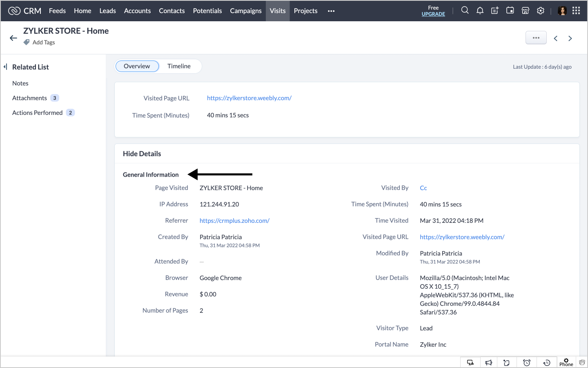Screen dimensions: 588x368
Task: Open the calendar icon in header
Action: [x=510, y=11]
